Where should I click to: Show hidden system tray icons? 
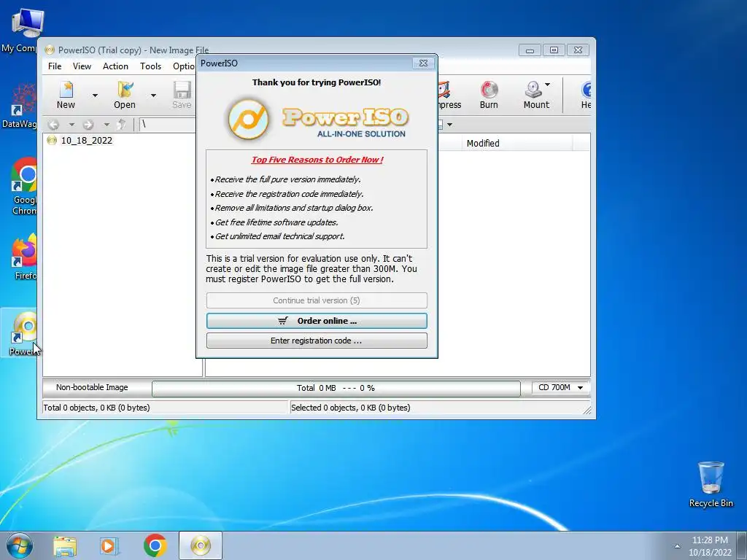[677, 546]
